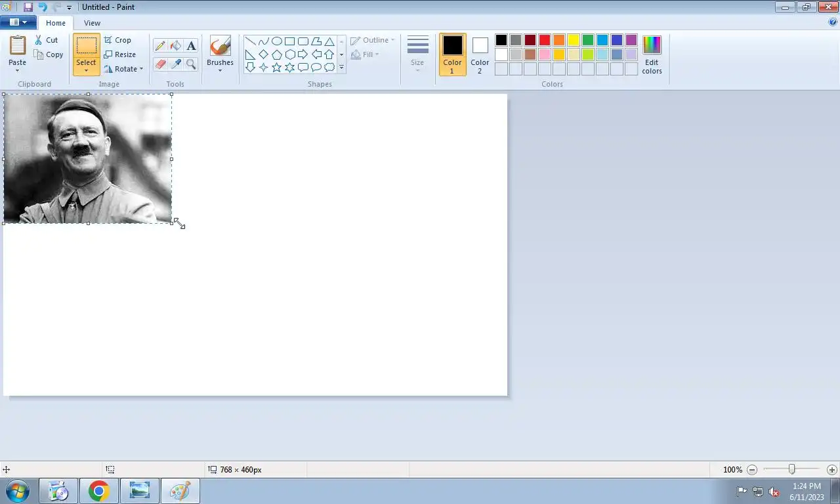The height and width of the screenshot is (504, 840).
Task: Pick the yellow color swatch
Action: click(574, 40)
